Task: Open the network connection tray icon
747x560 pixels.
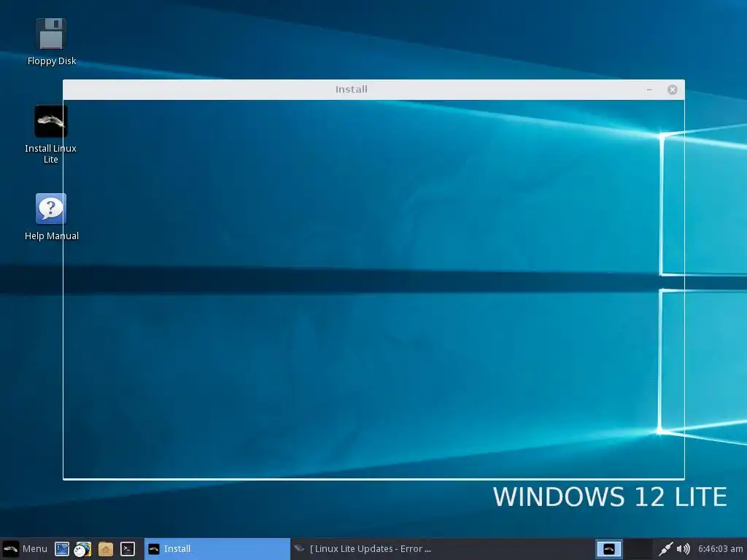Action: tap(665, 549)
